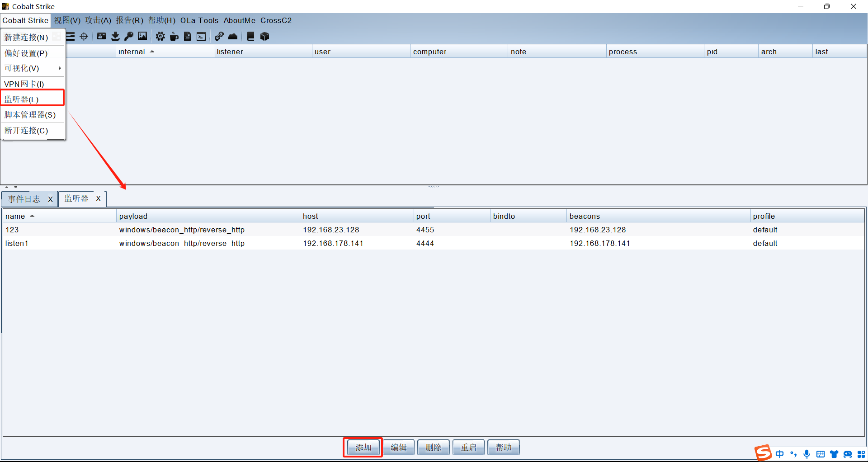The height and width of the screenshot is (462, 868).
Task: Click the listener column header in sessions table
Action: click(263, 52)
